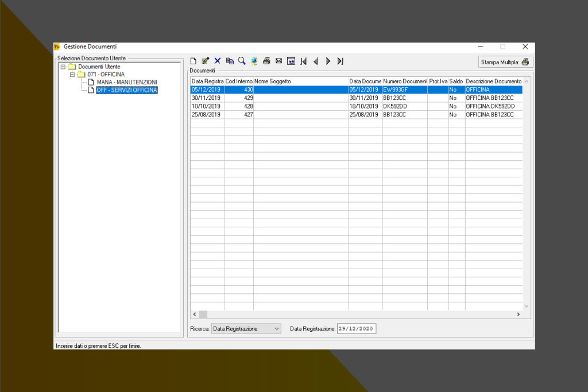Screen dimensions: 588x392
Task: Click the Data Docume column header
Action: (x=365, y=81)
